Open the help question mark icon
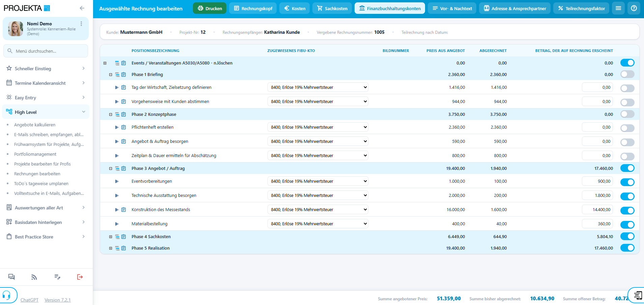 (634, 8)
